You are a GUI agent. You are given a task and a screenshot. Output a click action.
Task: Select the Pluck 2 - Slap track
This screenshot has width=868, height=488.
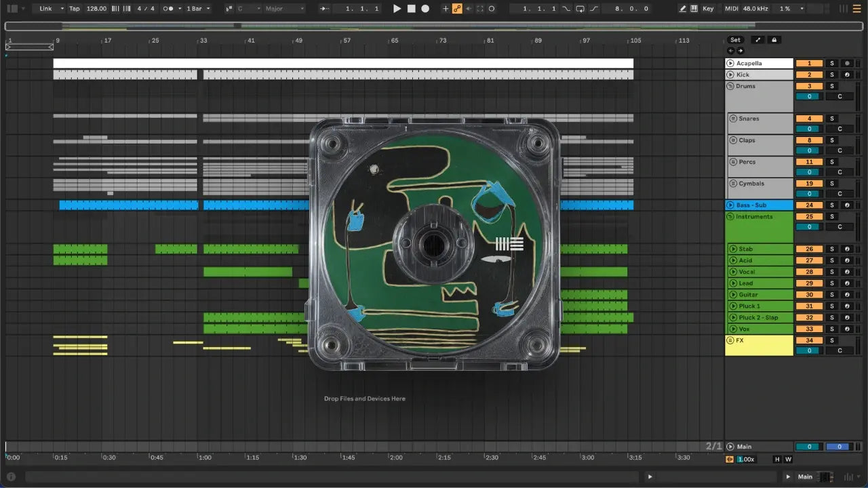coord(759,318)
